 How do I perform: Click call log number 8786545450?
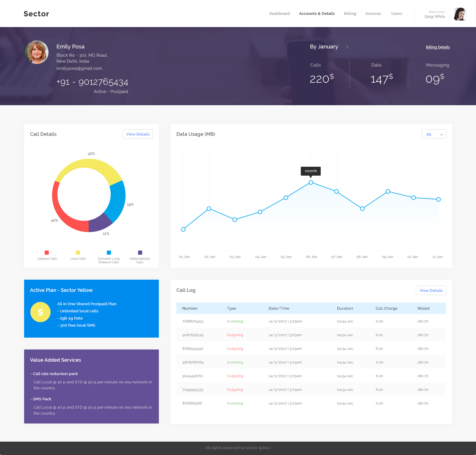[x=193, y=349]
